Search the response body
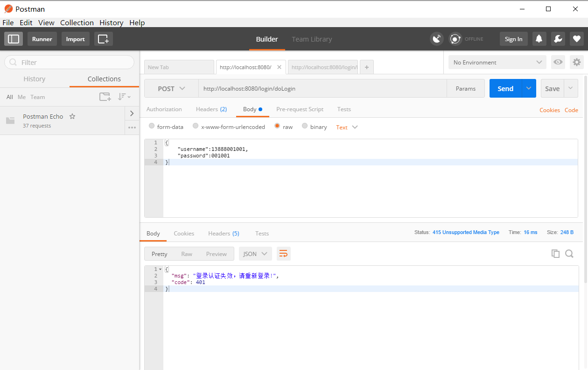588x370 pixels. [x=569, y=254]
